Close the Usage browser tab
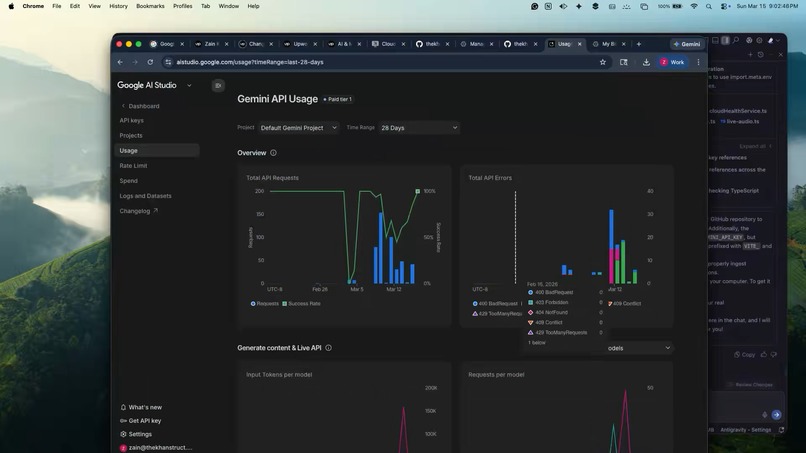Screen dimensions: 806x453 (x=579, y=44)
